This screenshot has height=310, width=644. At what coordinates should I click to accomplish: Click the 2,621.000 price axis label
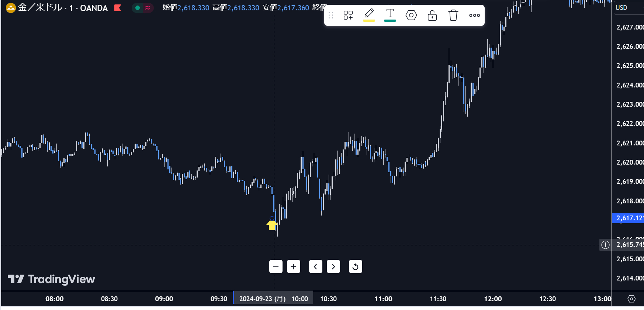(630, 143)
